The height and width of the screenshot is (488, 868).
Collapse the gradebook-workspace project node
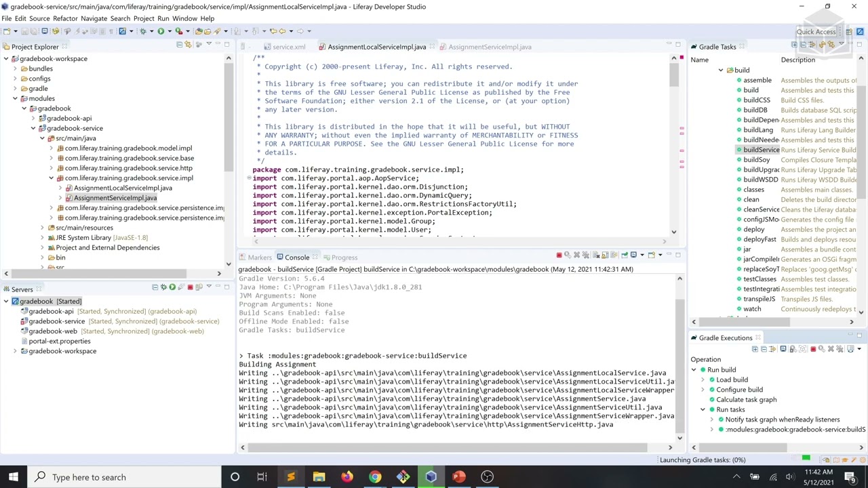click(6, 59)
